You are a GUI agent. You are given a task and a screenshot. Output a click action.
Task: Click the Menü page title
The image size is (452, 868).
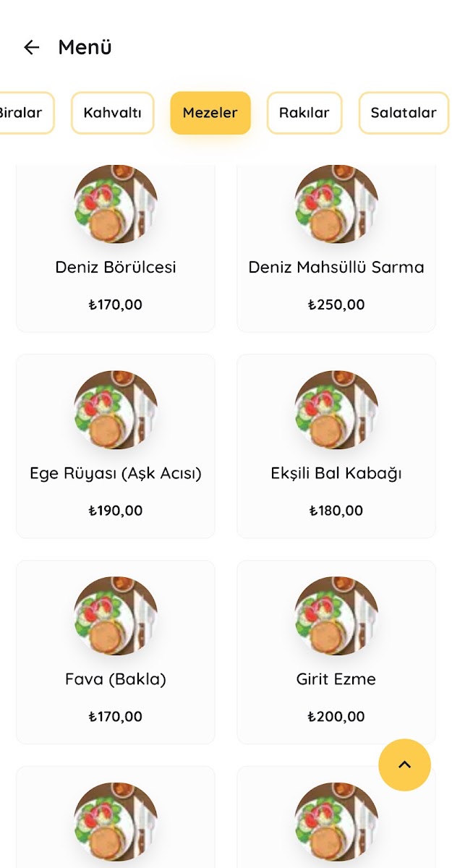(x=85, y=48)
